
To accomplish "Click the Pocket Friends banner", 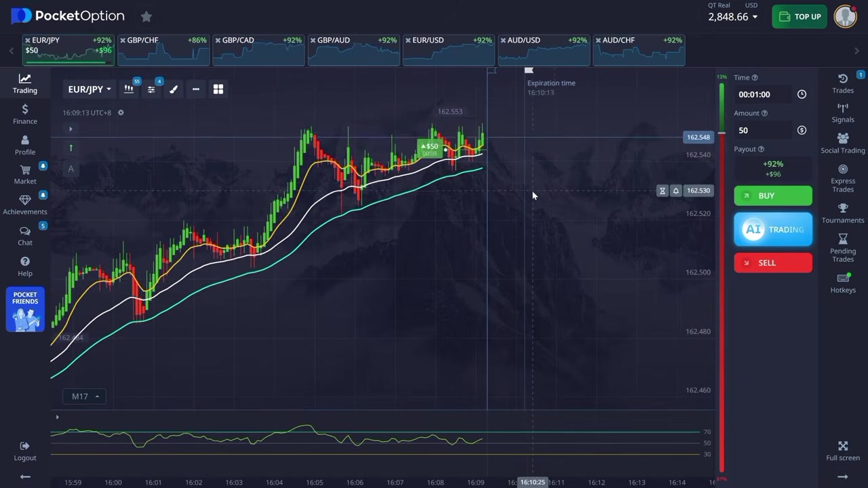I will click(25, 310).
